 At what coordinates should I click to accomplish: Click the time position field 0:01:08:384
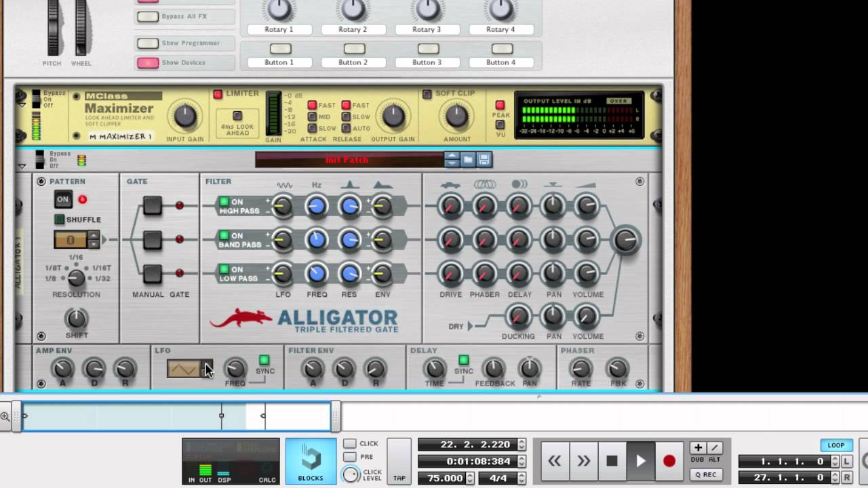(468, 461)
